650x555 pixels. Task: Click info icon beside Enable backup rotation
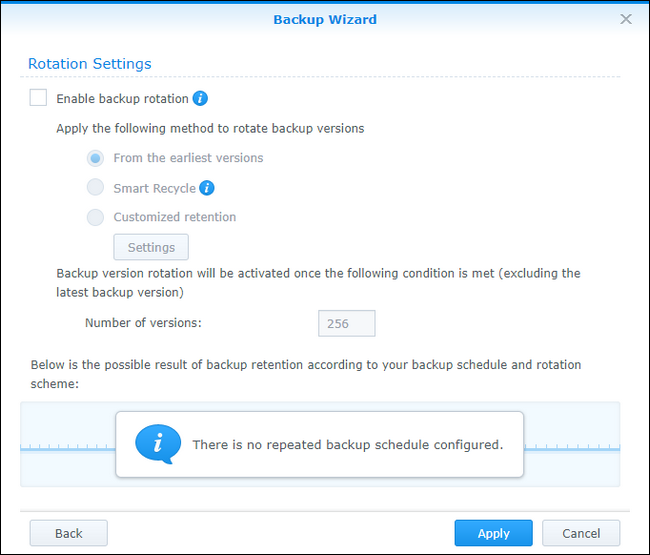tap(200, 98)
